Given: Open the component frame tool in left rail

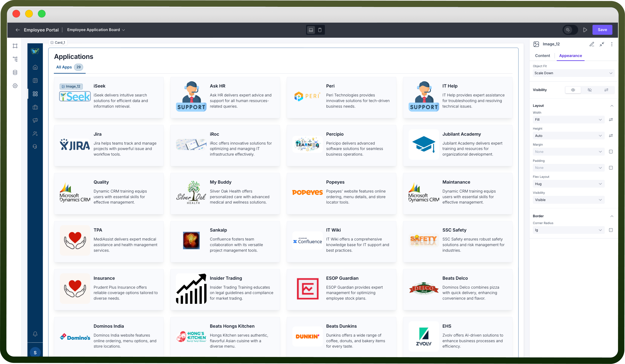Looking at the screenshot, I should pos(15,46).
